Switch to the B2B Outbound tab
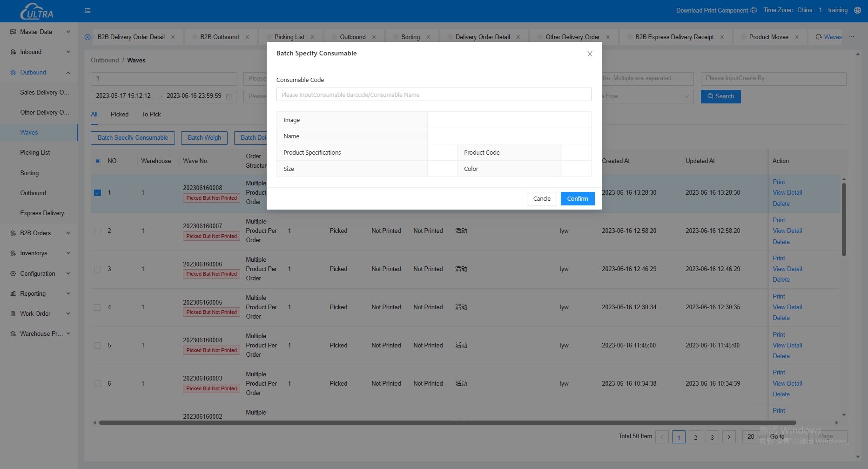 [x=220, y=37]
